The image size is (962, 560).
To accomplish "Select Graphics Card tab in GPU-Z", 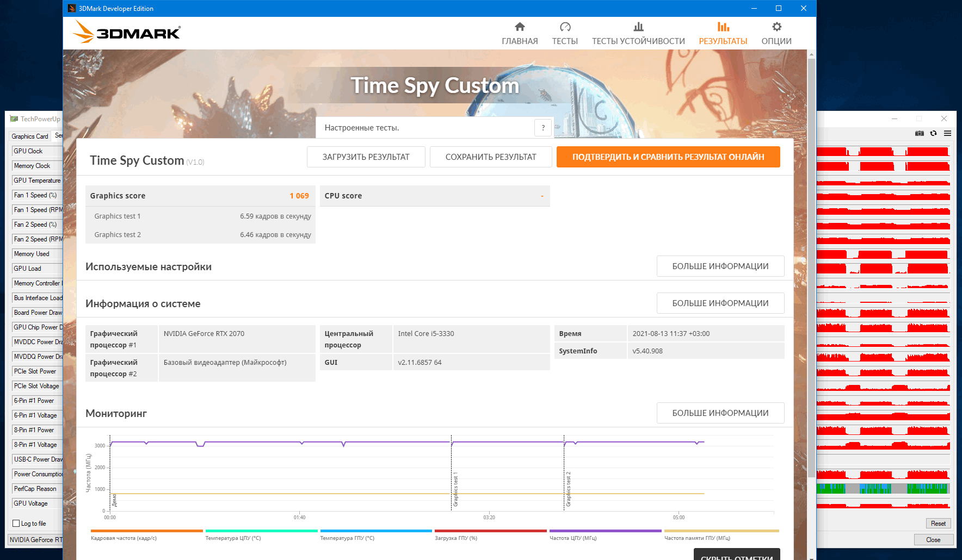I will pos(30,136).
